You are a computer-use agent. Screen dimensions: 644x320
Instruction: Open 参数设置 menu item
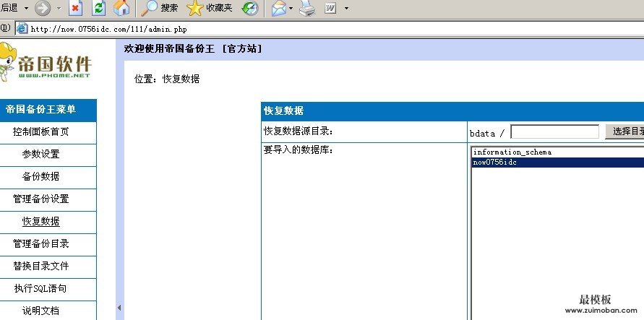[40, 154]
